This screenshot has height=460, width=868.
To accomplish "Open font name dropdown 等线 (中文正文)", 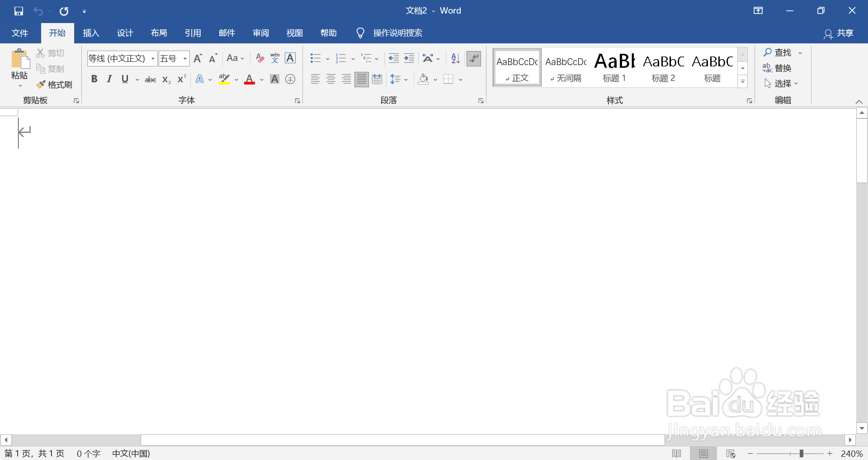I will [153, 59].
